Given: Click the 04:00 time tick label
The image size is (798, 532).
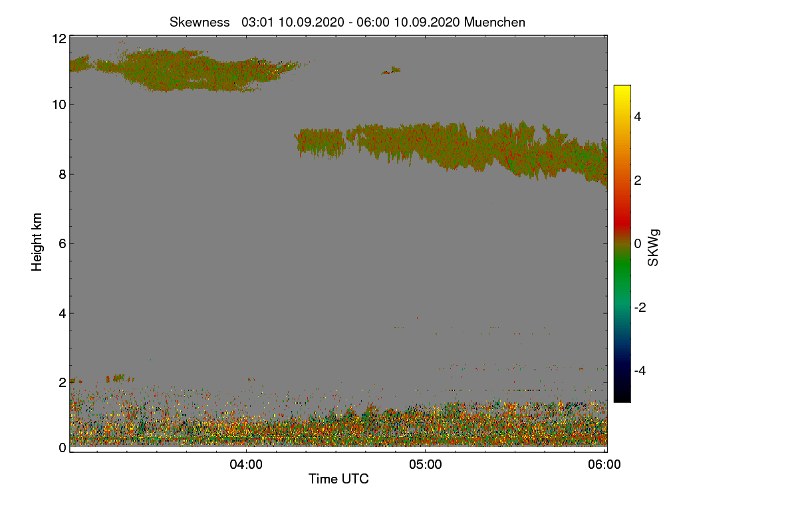Looking at the screenshot, I should 246,465.
